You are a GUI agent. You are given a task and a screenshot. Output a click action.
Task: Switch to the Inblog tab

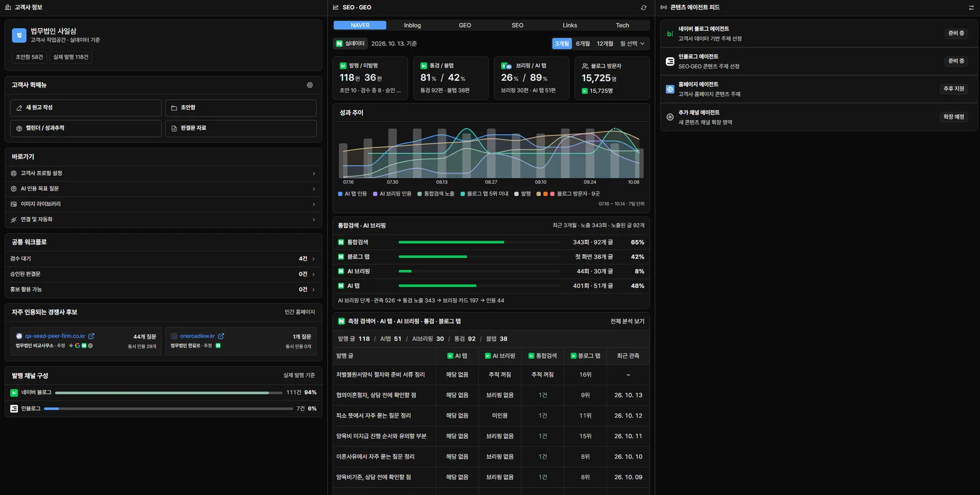tap(412, 25)
